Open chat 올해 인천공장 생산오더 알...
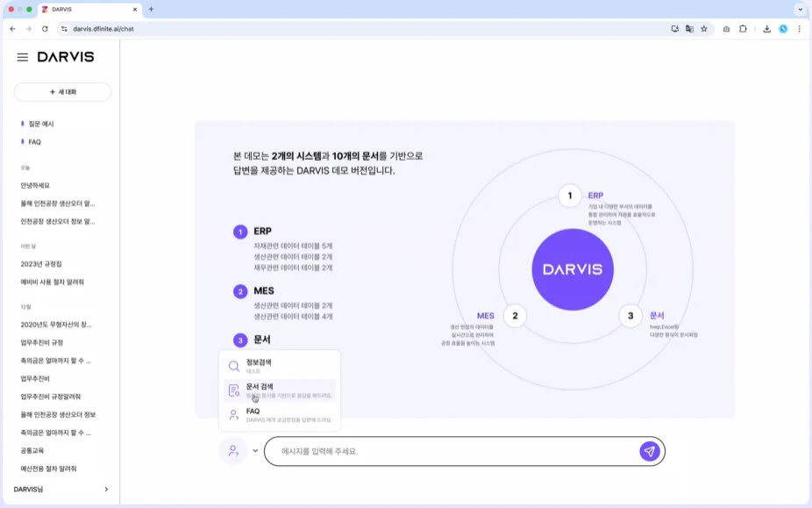This screenshot has height=508, width=812. click(58, 204)
